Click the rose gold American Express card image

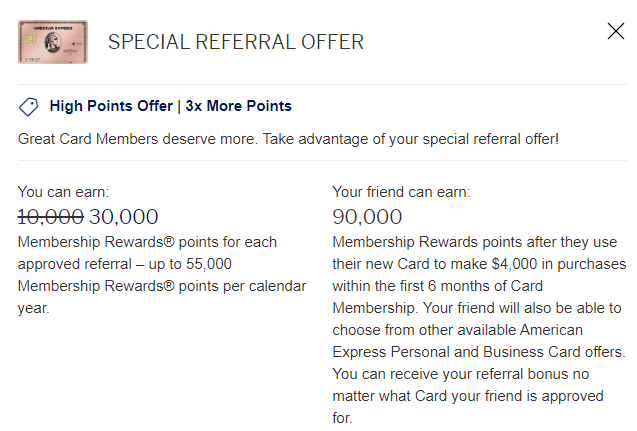52,42
